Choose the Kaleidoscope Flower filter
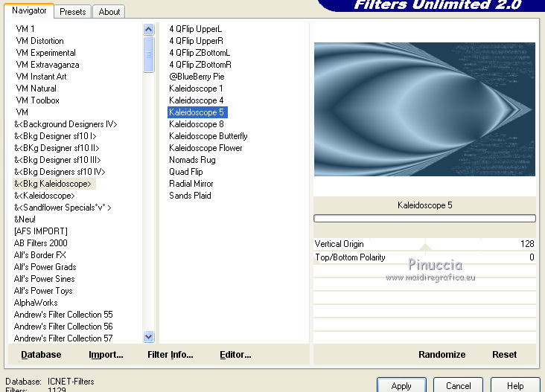Screen dimensions: 545x392 pyautogui.click(x=205, y=148)
